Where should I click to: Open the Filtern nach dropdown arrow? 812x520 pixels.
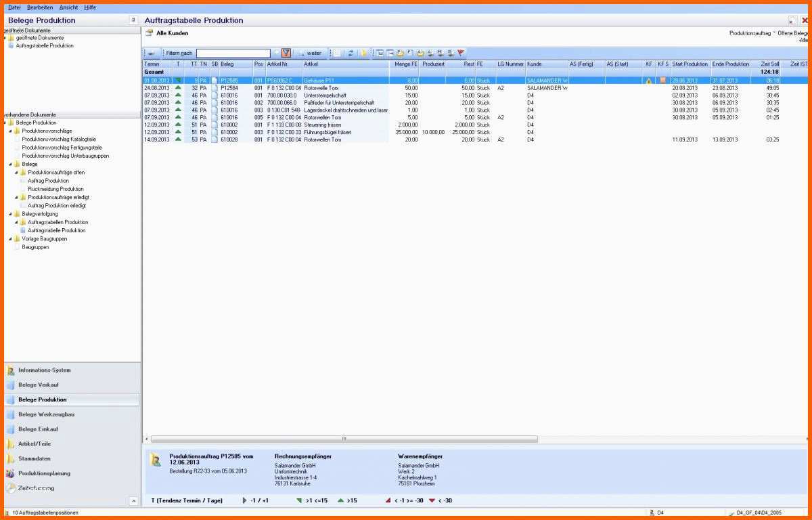pos(275,53)
